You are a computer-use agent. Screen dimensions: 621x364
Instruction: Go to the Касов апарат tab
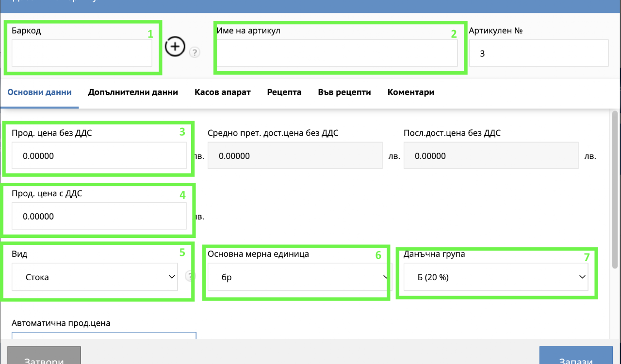click(x=223, y=92)
